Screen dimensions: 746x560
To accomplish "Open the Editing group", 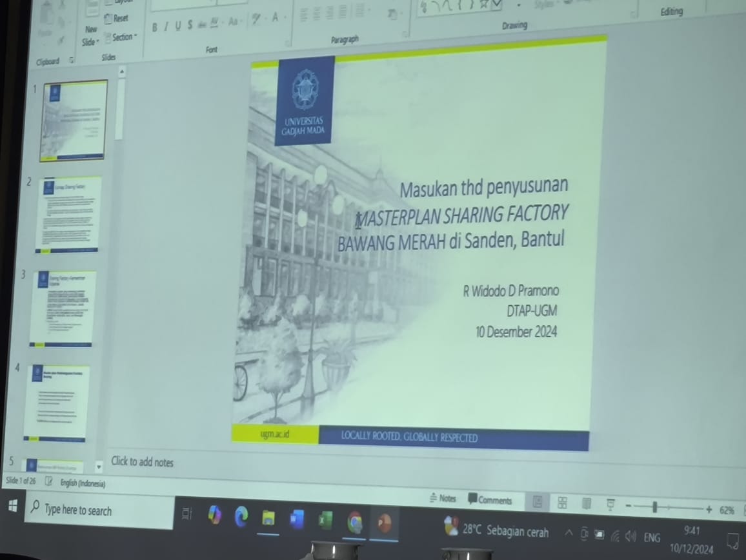I will click(x=671, y=12).
